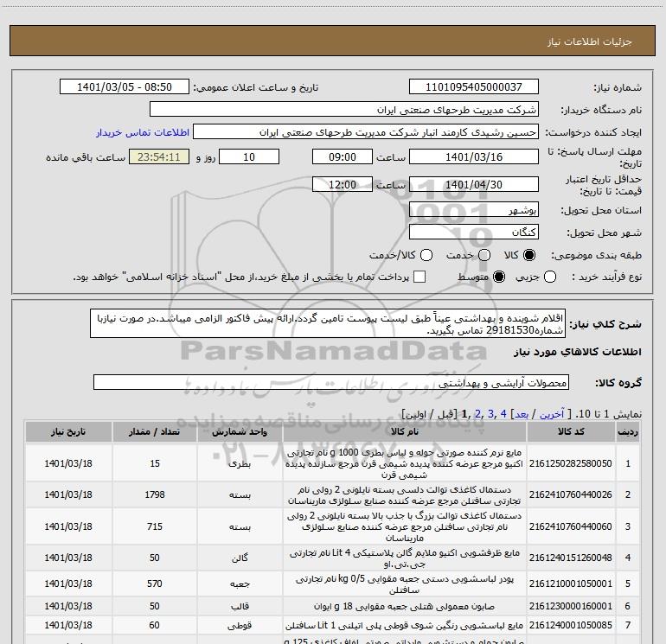
Task: Click product name مایع ظرفشویی اکتیو row 4
Action: point(405,558)
